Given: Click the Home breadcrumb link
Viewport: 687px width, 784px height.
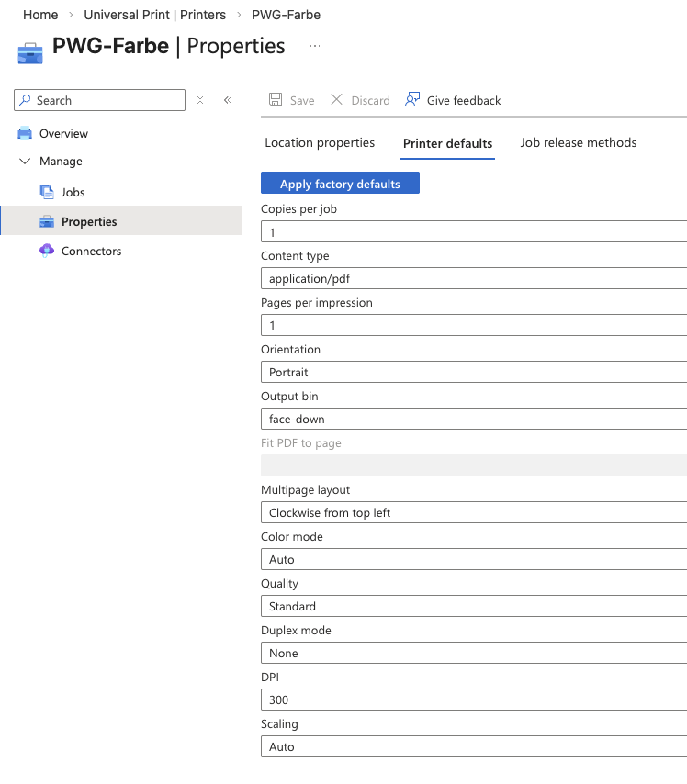Looking at the screenshot, I should tap(40, 15).
